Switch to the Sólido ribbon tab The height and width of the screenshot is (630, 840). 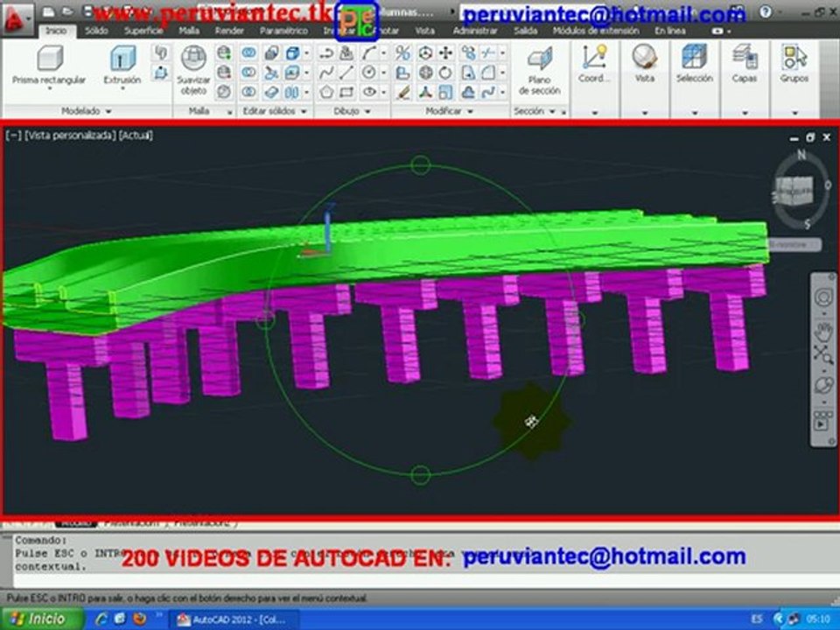click(x=96, y=31)
